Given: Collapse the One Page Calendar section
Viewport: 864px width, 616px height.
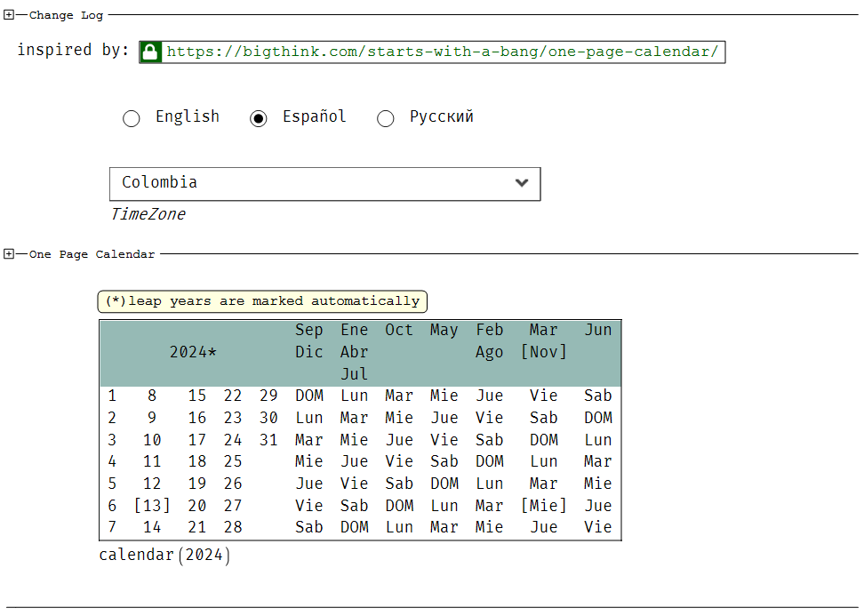Looking at the screenshot, I should tap(8, 253).
